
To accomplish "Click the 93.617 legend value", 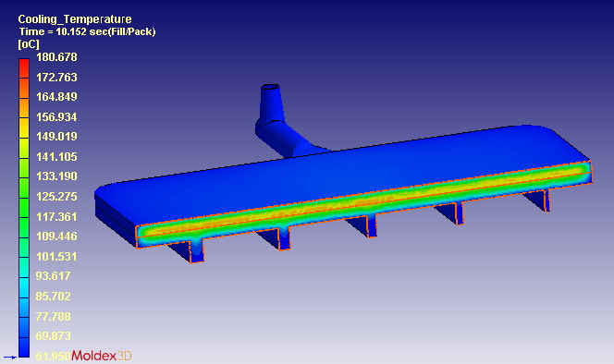I will [x=54, y=276].
